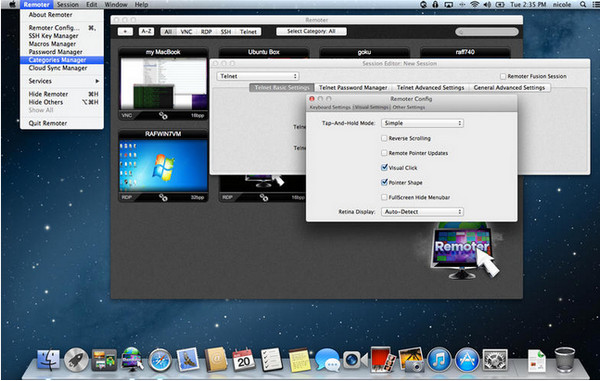Launch Safari from the dock

pos(160,360)
